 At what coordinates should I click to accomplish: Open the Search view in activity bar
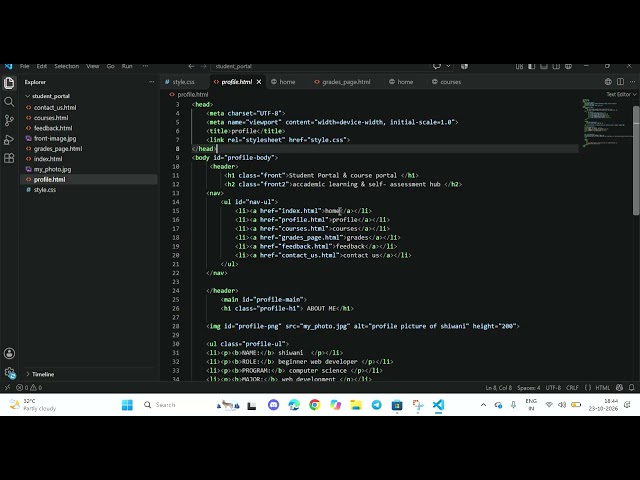coord(9,102)
